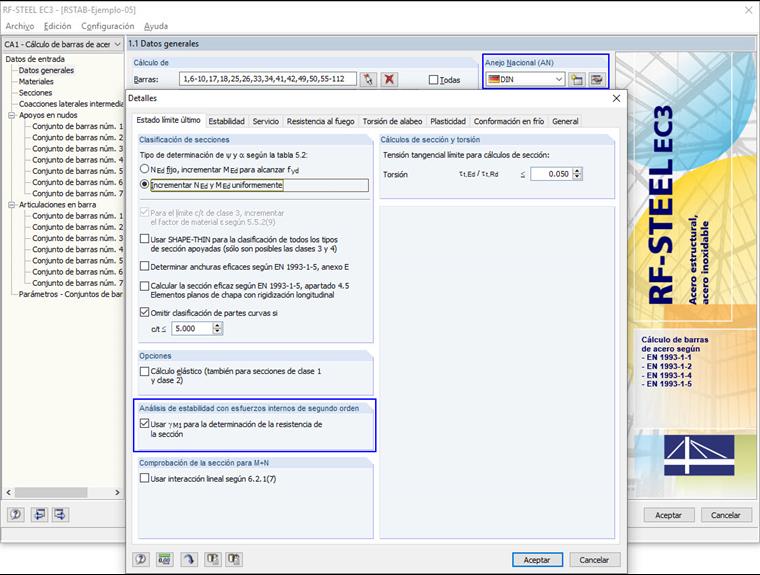760x575 pixels.
Task: Click the new National Annex icon
Action: (576, 79)
